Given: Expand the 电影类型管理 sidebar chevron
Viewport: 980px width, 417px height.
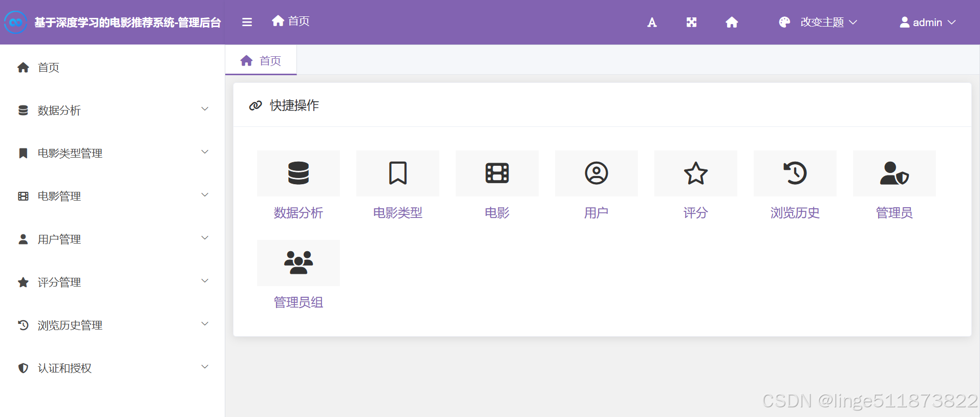Looking at the screenshot, I should pyautogui.click(x=205, y=152).
